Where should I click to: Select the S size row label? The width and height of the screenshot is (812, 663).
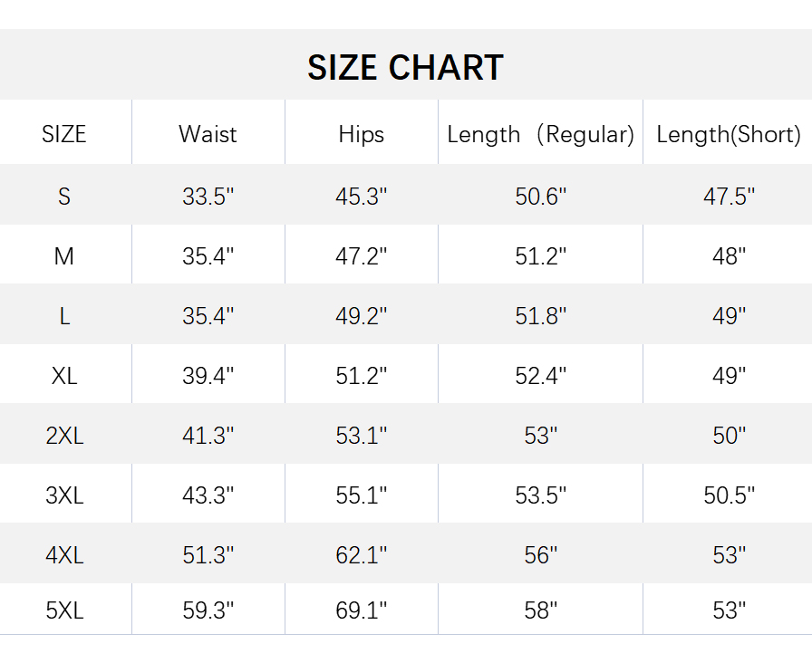point(64,196)
